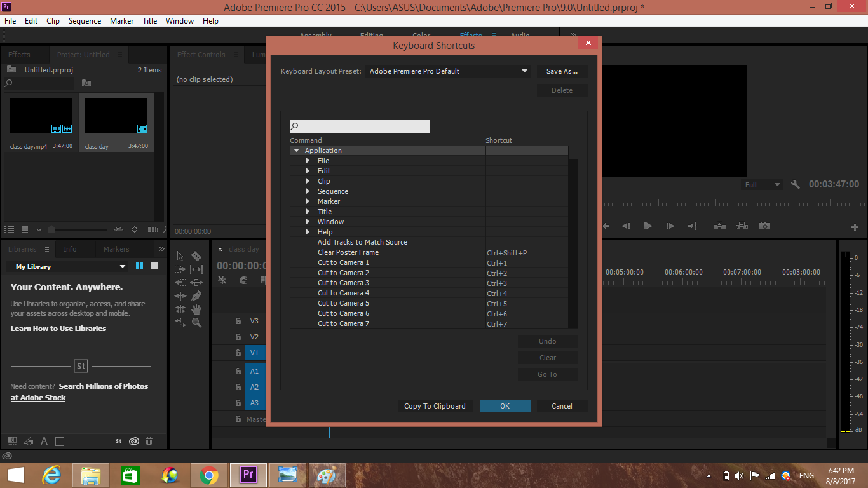Expand the Sequence shortcuts group

coord(308,191)
